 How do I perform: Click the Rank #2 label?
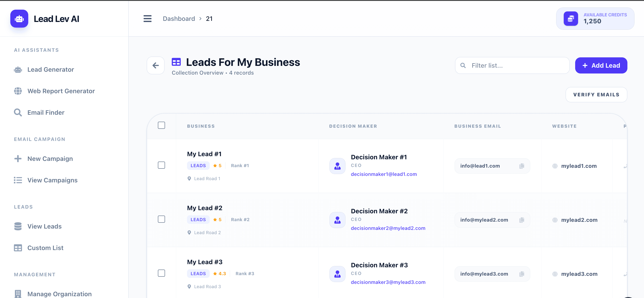(x=240, y=220)
